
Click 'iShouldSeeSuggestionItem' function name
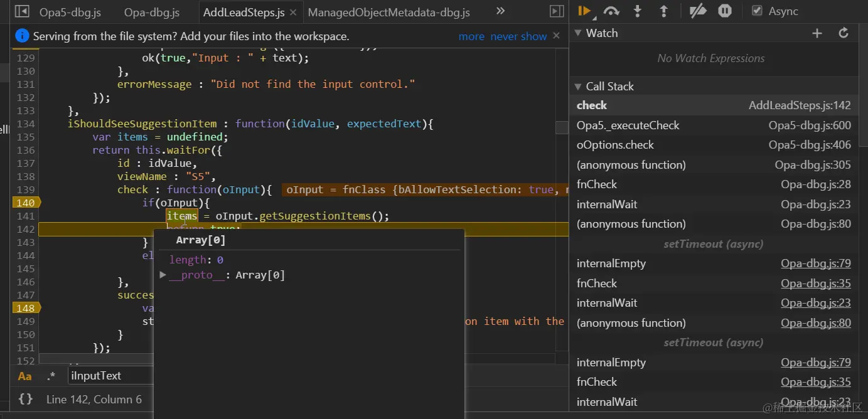click(142, 124)
